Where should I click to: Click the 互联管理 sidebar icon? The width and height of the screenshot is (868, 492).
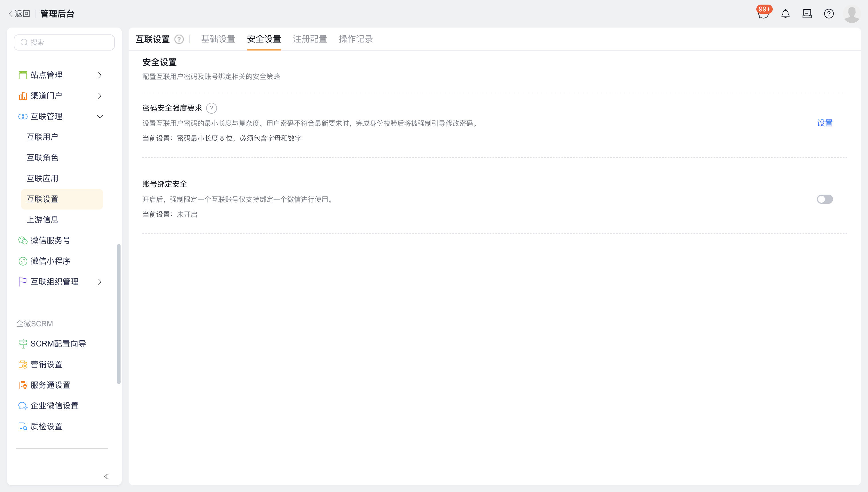(23, 117)
